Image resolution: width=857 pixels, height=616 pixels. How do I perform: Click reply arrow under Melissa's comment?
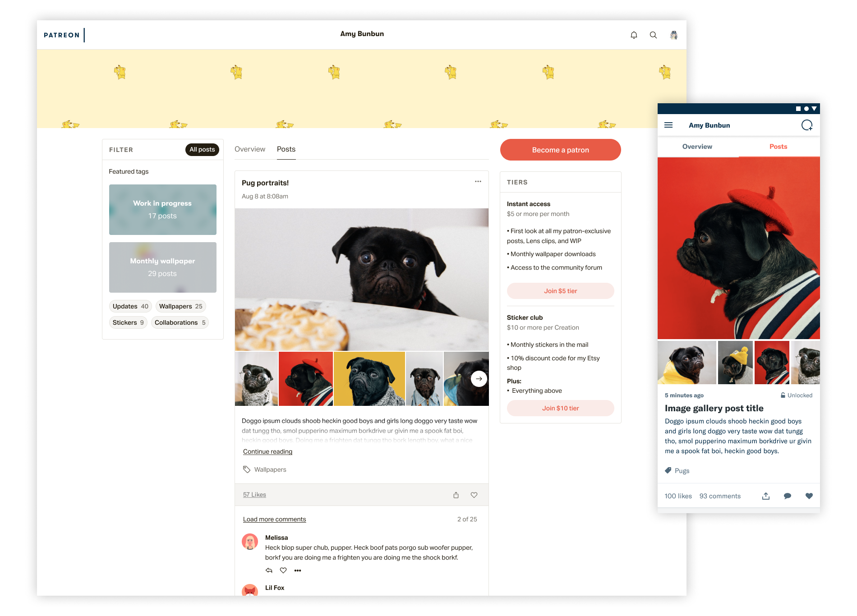(x=269, y=570)
